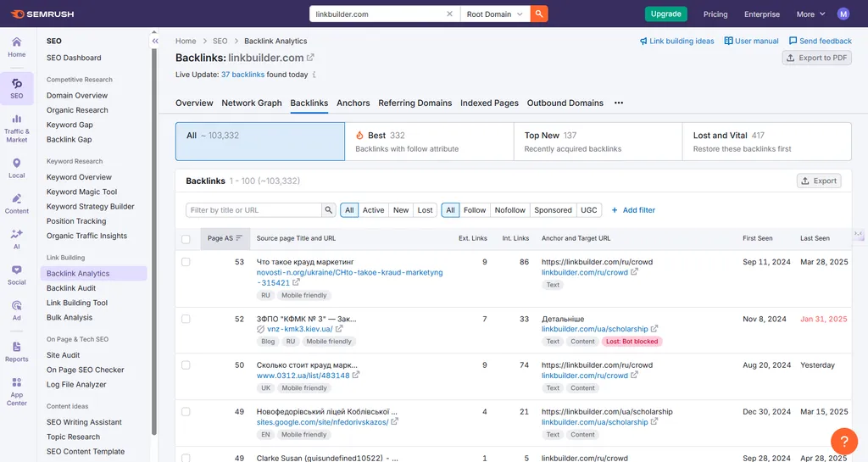868x462 pixels.
Task: Click the Export to PDF button
Action: click(x=816, y=58)
